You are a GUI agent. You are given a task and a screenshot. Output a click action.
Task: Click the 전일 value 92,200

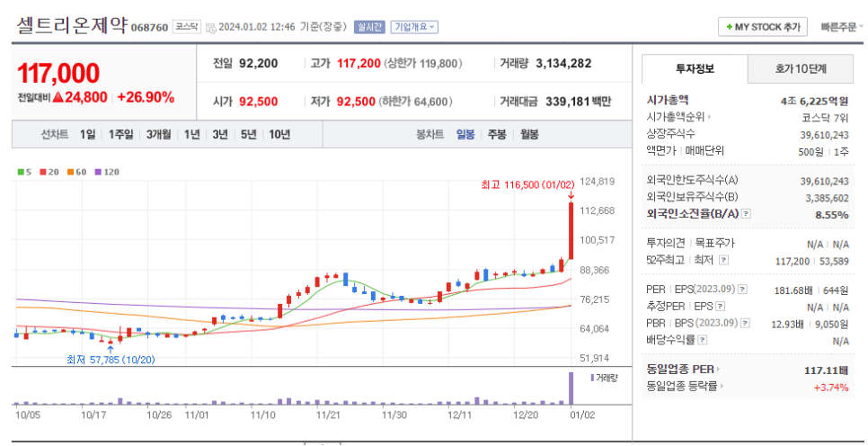259,64
